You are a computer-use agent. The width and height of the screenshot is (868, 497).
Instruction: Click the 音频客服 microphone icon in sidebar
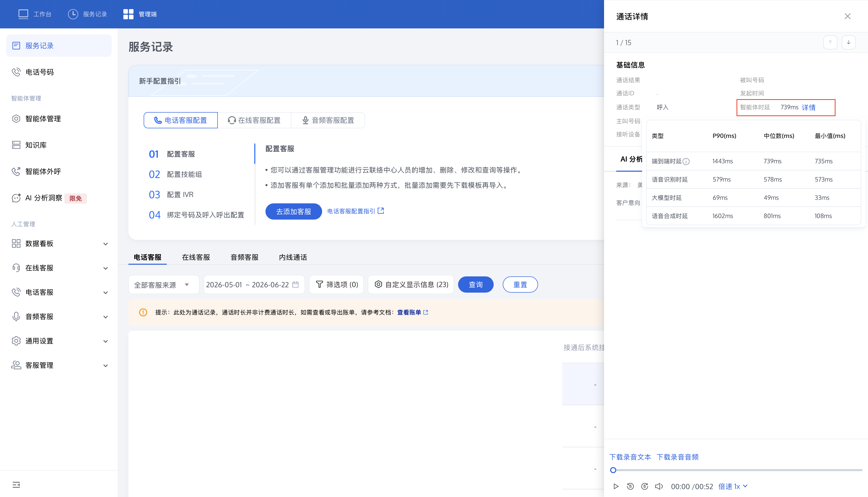click(16, 316)
